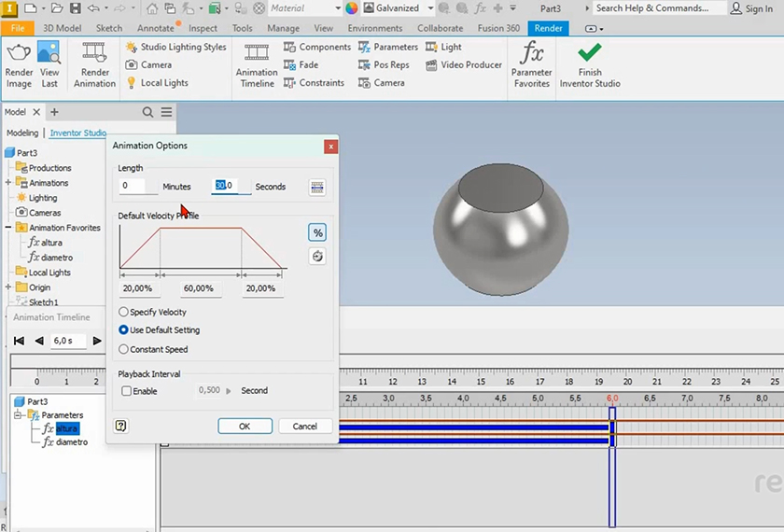Image resolution: width=784 pixels, height=532 pixels.
Task: Toggle percent mode button in velocity profile
Action: click(x=317, y=233)
